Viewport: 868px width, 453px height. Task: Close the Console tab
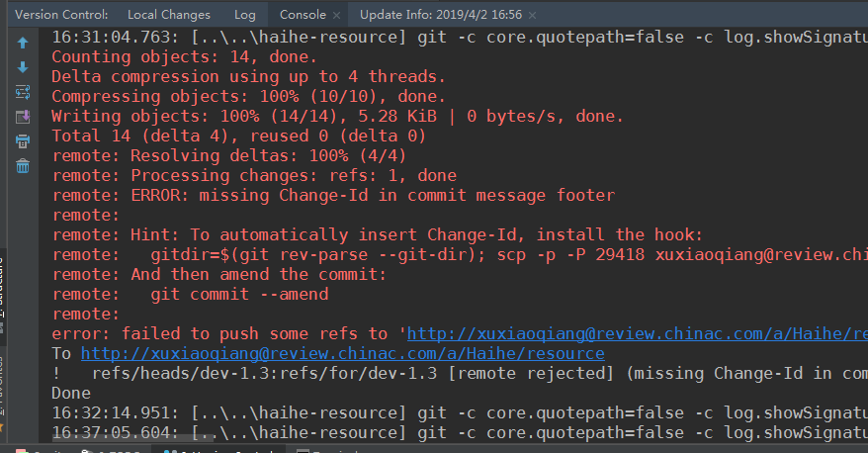pos(336,15)
